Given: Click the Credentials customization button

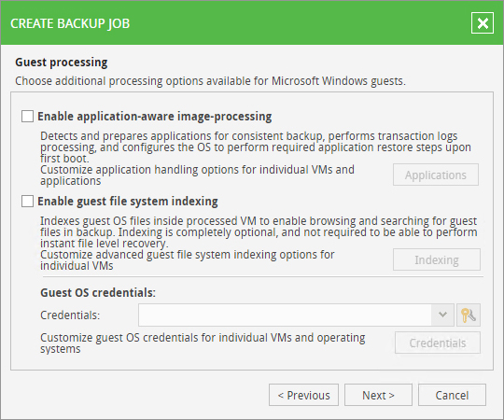Looking at the screenshot, I should pyautogui.click(x=438, y=343).
